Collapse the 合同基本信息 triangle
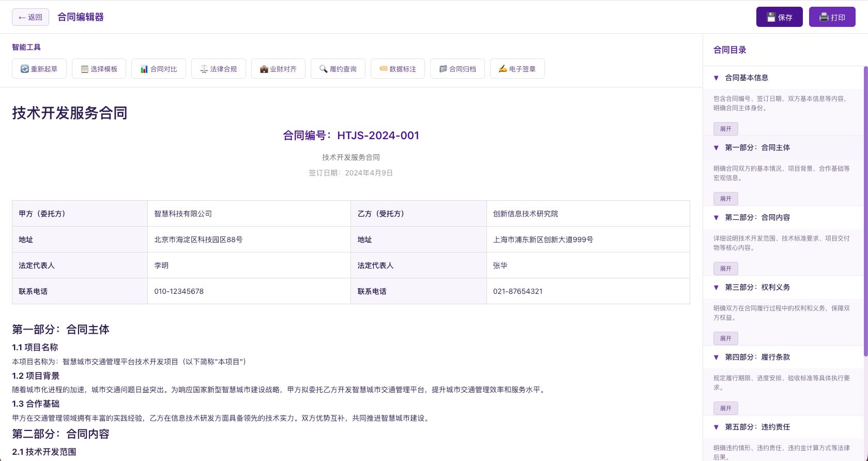This screenshot has width=868, height=461. 716,78
